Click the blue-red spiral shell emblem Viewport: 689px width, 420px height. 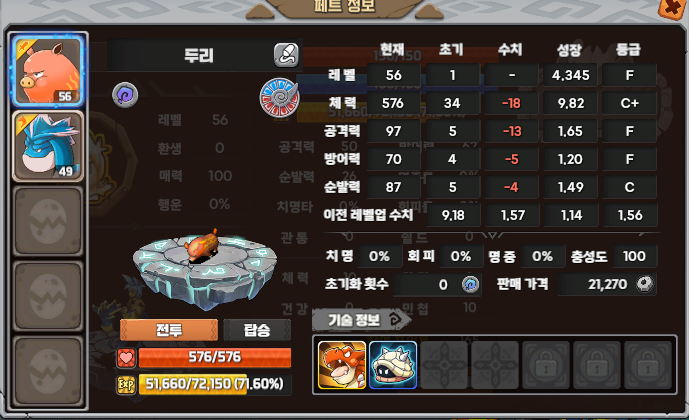click(279, 98)
